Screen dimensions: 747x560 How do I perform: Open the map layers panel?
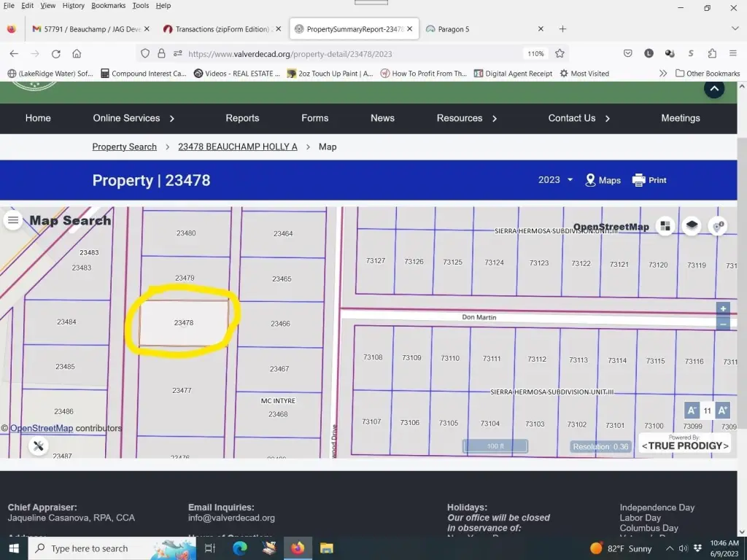coord(692,226)
